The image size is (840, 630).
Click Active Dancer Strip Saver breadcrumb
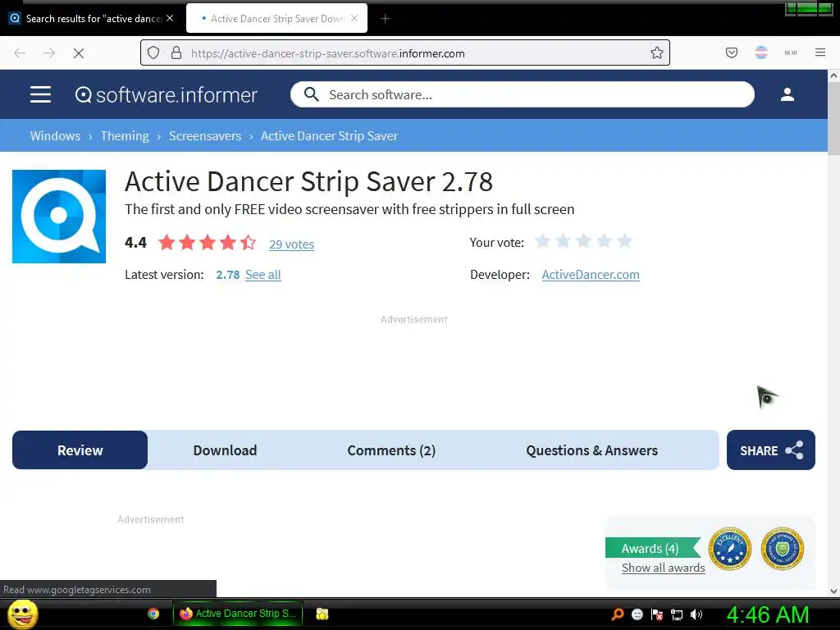[330, 136]
